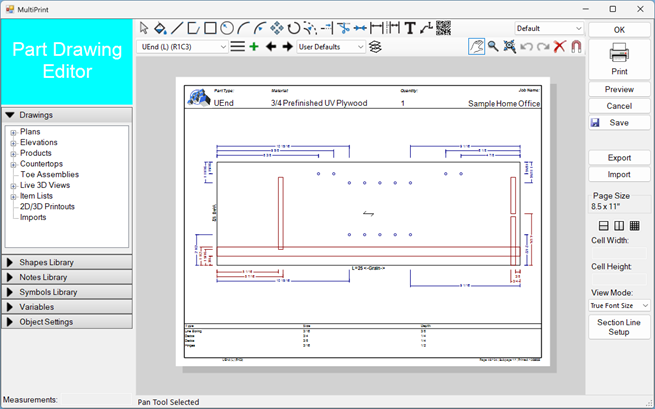The height and width of the screenshot is (409, 655).
Task: Expand the Item Lists tree node
Action: coord(13,197)
